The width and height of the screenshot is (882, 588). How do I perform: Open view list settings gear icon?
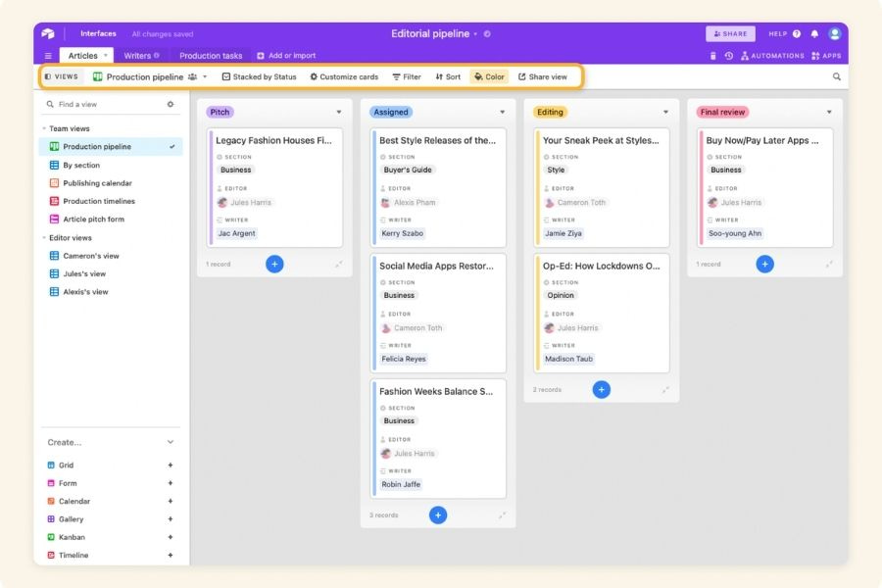tap(171, 104)
